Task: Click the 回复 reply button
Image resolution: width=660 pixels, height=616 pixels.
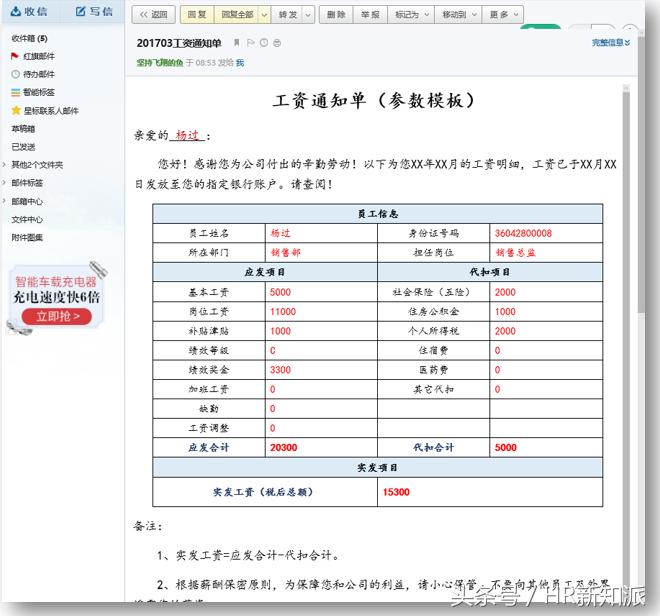Action: tap(197, 15)
